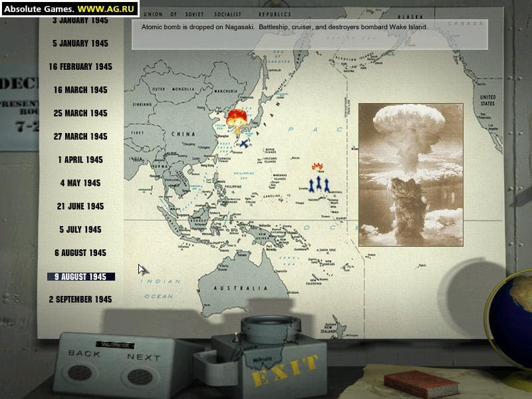Open the 27 March 1945 event
This screenshot has width=532, height=399.
tap(80, 136)
